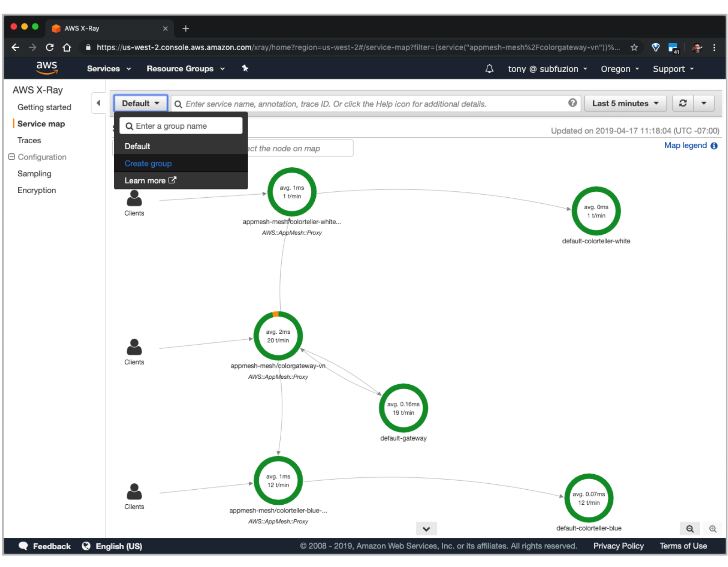
Task: Click the AWS logo
Action: tap(47, 68)
